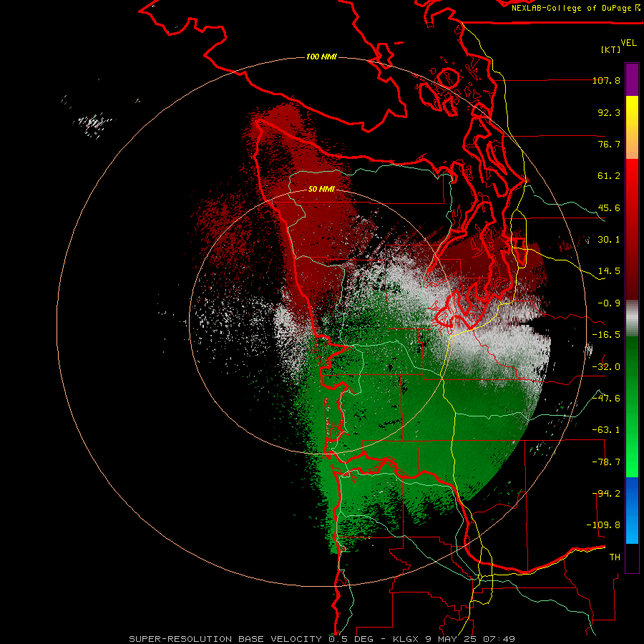
Task: Click the VEL legend title
Action: click(x=628, y=43)
